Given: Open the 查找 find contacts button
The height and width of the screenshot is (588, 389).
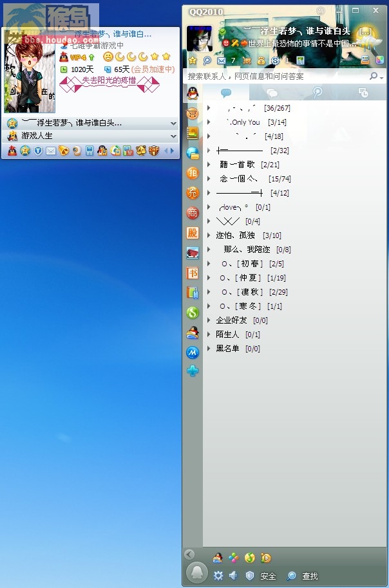Looking at the screenshot, I should pyautogui.click(x=302, y=576).
